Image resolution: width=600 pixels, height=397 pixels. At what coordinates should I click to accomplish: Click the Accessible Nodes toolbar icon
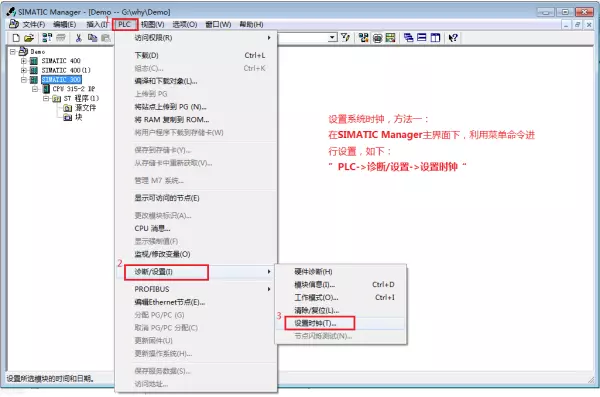tap(47, 38)
